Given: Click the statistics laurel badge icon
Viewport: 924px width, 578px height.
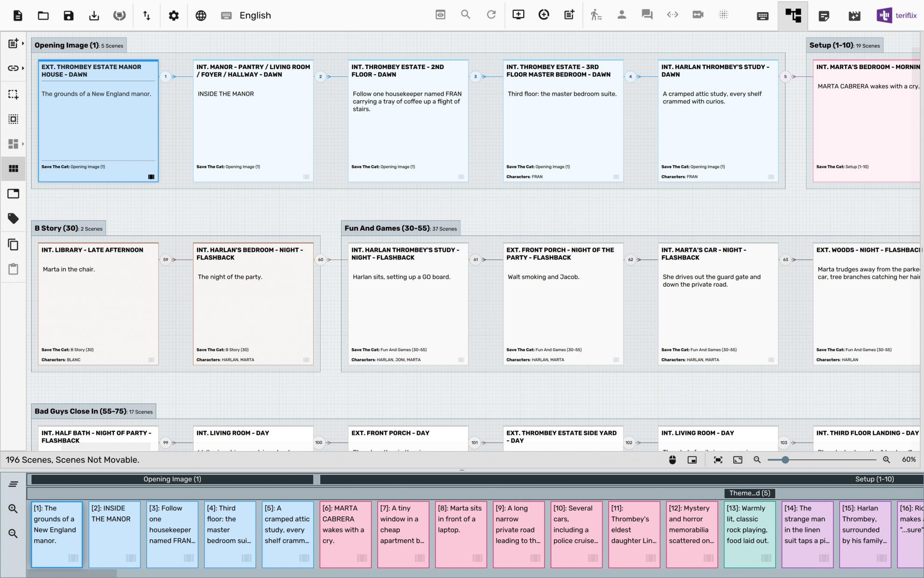Looking at the screenshot, I should (x=119, y=15).
